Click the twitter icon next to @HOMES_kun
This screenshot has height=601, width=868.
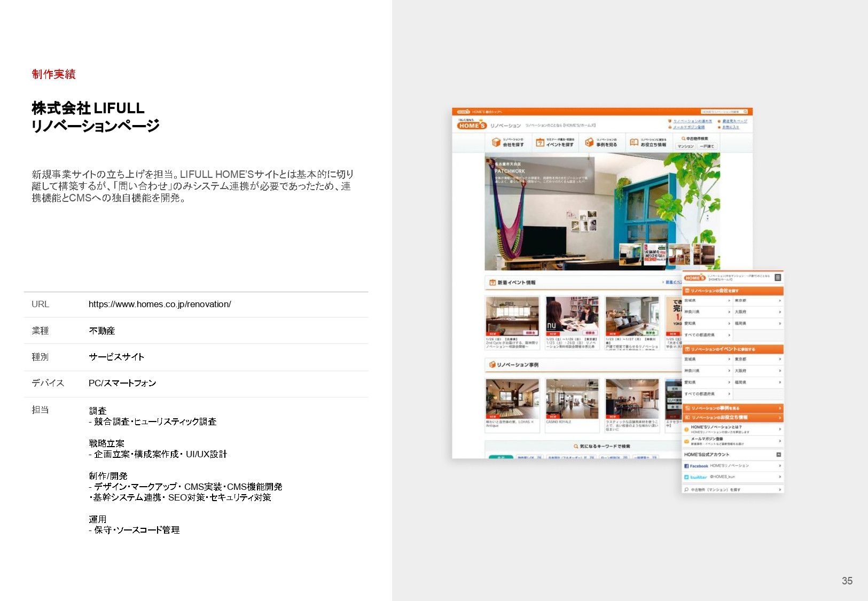coord(687,477)
